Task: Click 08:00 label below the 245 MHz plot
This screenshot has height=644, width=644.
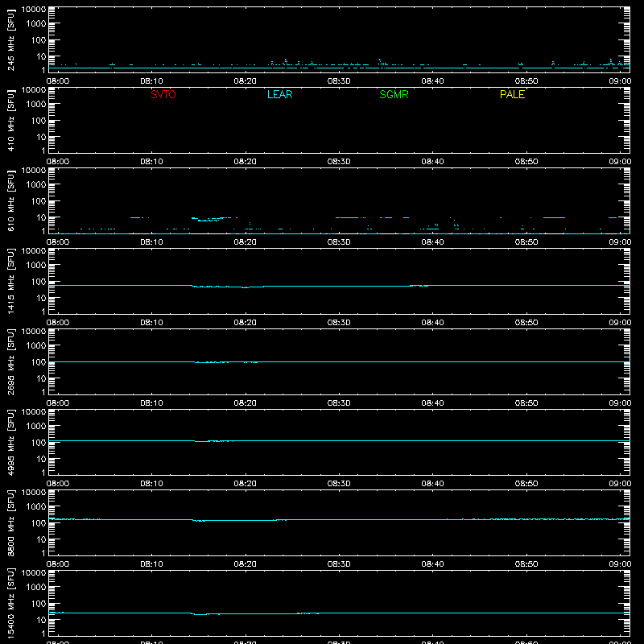Action: tap(58, 81)
